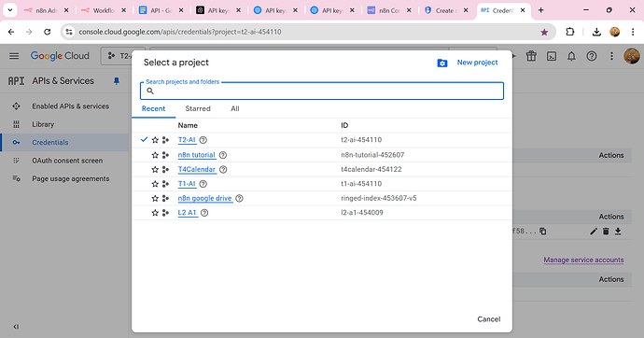Click project type icon in T1-AI row
Screen dimensions: 644x338
165,184
